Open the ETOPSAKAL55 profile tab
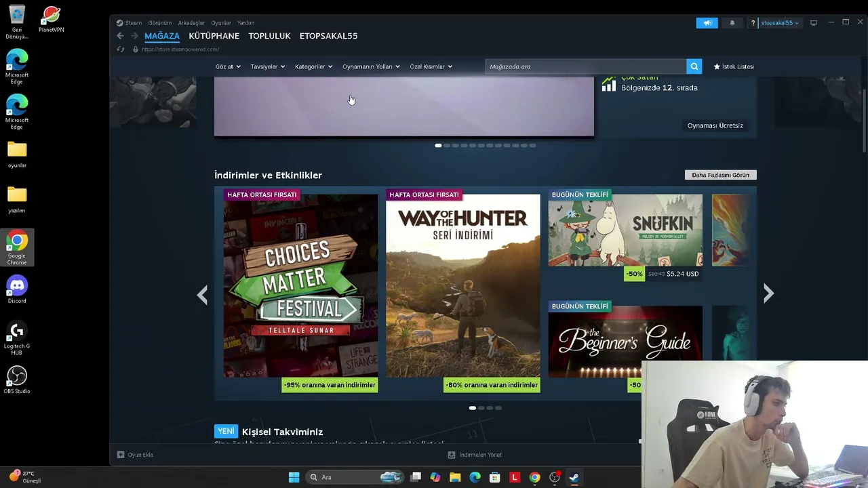The height and width of the screenshot is (488, 868). pos(328,36)
